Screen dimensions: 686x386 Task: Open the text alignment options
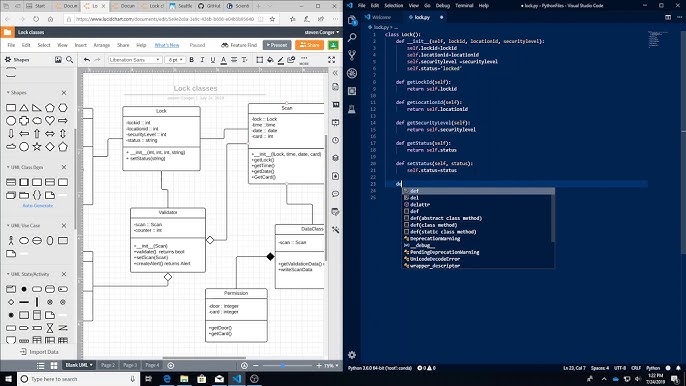[234, 60]
